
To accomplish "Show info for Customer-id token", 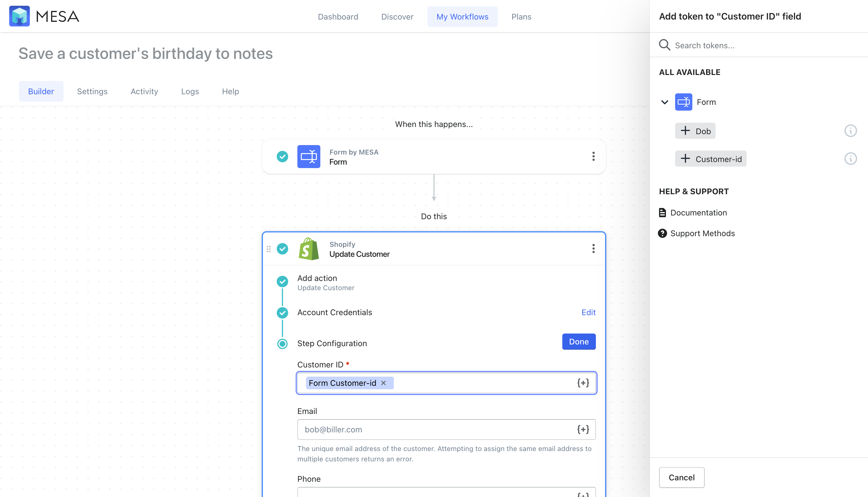I will click(850, 159).
